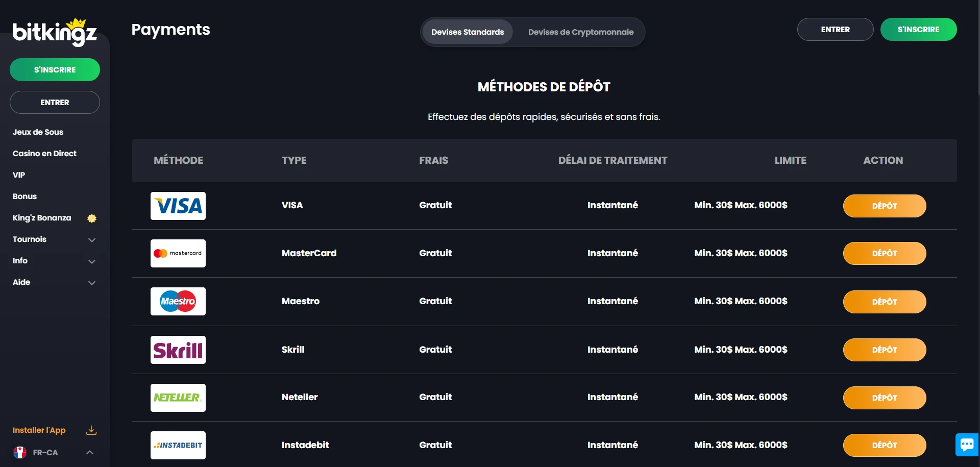Click the Instadebit type text

point(305,445)
